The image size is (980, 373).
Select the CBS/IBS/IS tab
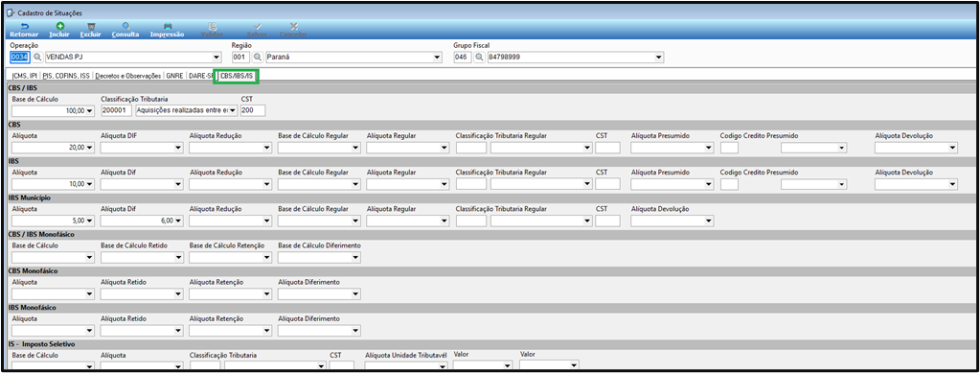point(237,76)
